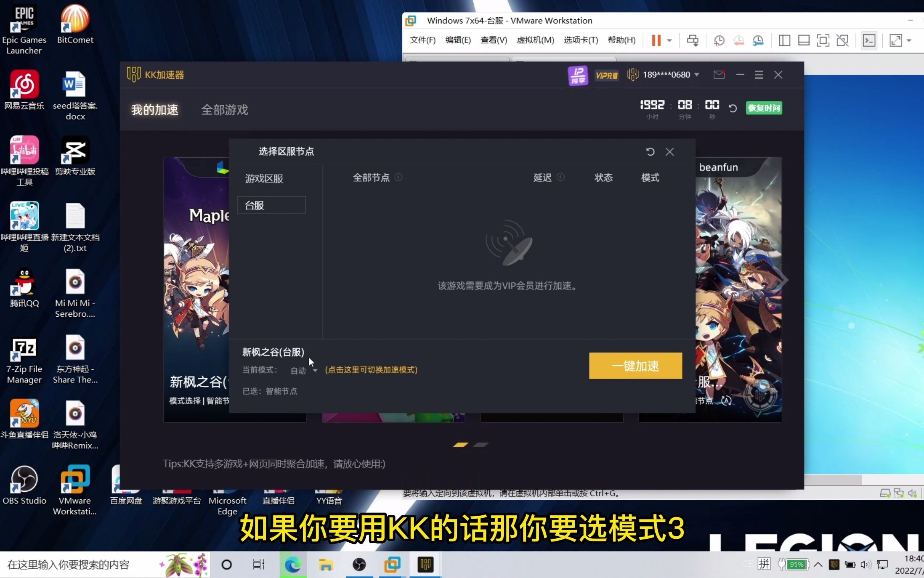Toggle VMware sidebar library view
The width and height of the screenshot is (924, 578).
coord(784,40)
